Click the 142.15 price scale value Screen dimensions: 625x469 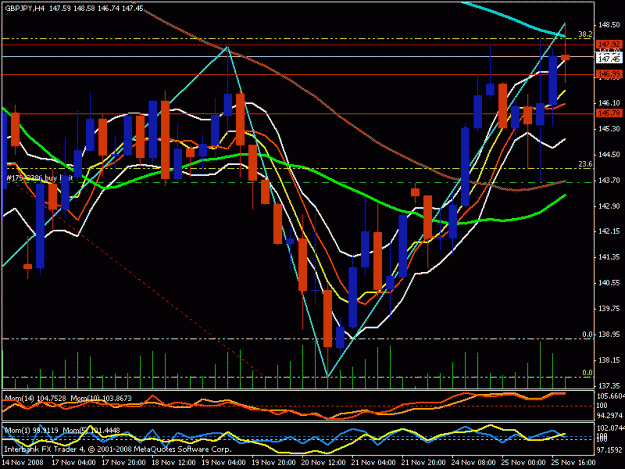pos(609,232)
